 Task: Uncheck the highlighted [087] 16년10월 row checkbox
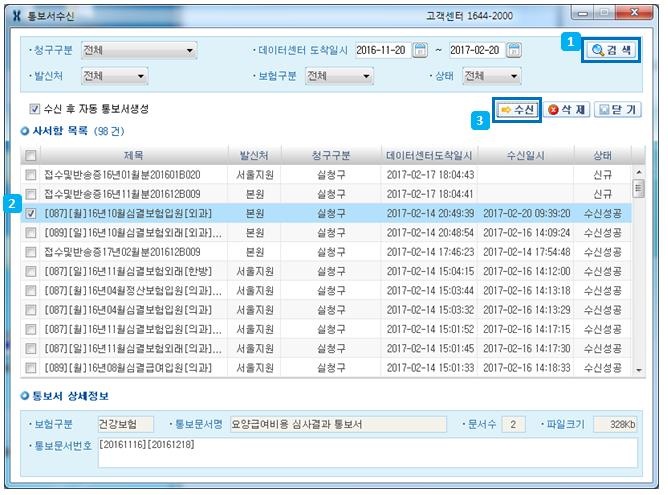click(31, 213)
